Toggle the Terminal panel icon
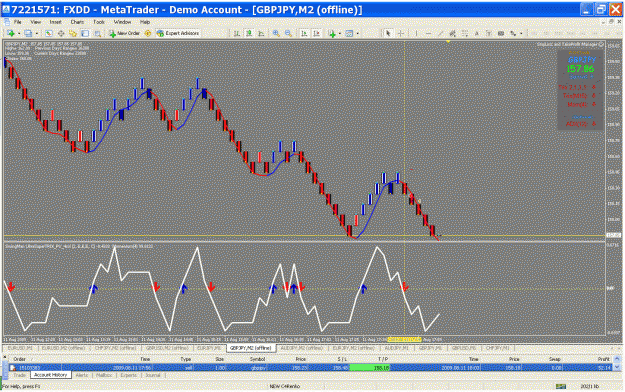The height and width of the screenshot is (392, 625). click(x=85, y=33)
